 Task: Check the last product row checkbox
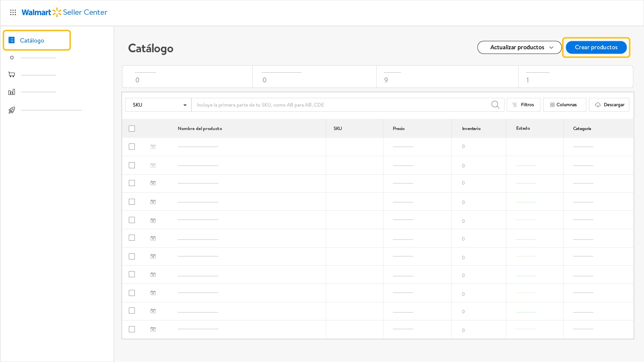(x=132, y=329)
